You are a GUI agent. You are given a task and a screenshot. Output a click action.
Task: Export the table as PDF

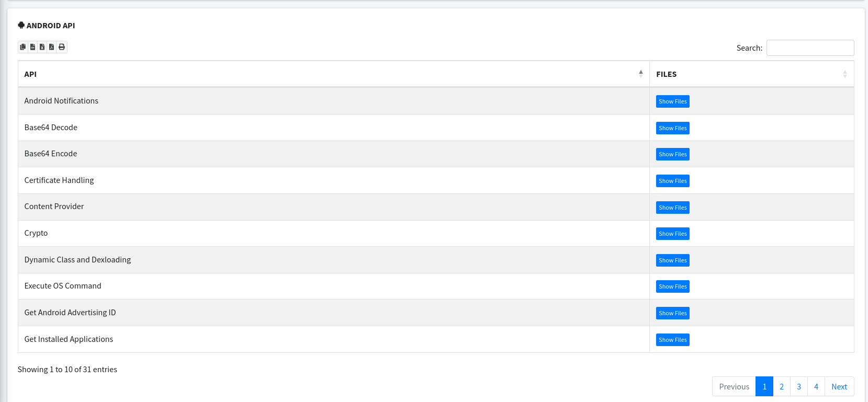(x=51, y=47)
